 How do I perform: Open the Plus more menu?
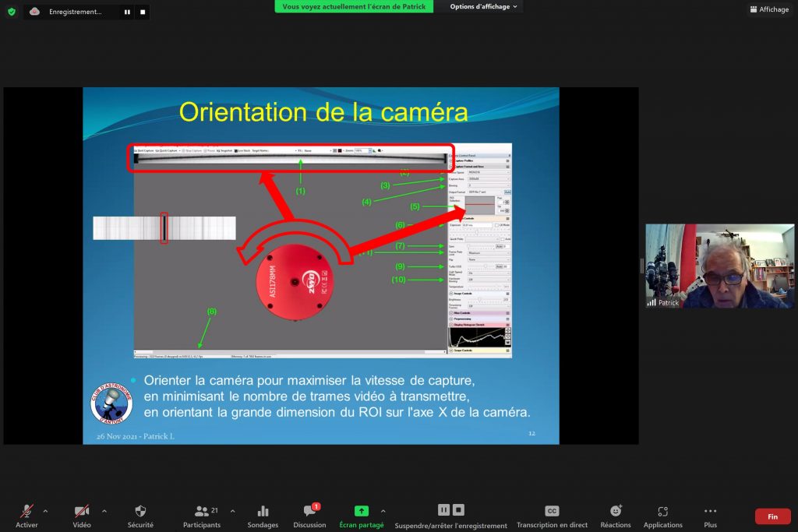[711, 516]
